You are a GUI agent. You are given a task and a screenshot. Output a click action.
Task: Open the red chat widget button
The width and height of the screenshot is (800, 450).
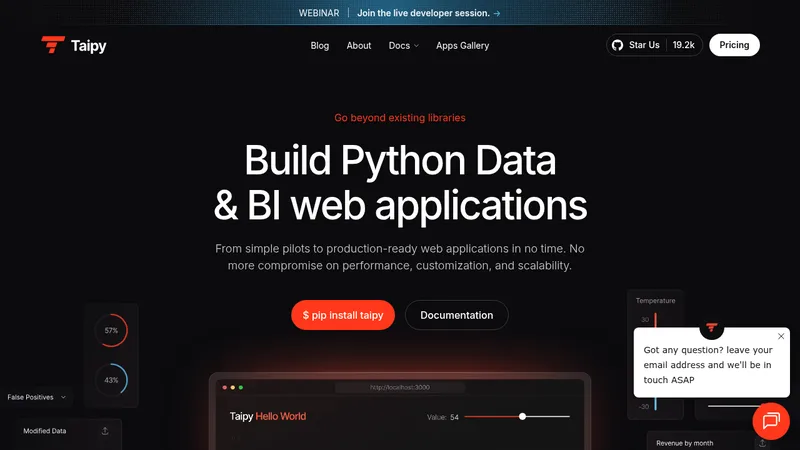pyautogui.click(x=771, y=421)
